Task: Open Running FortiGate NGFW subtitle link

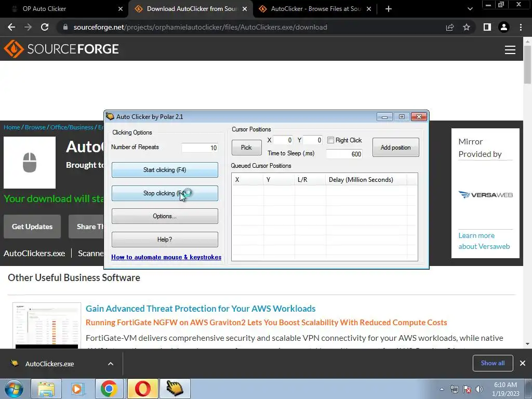Action: pyautogui.click(x=267, y=322)
